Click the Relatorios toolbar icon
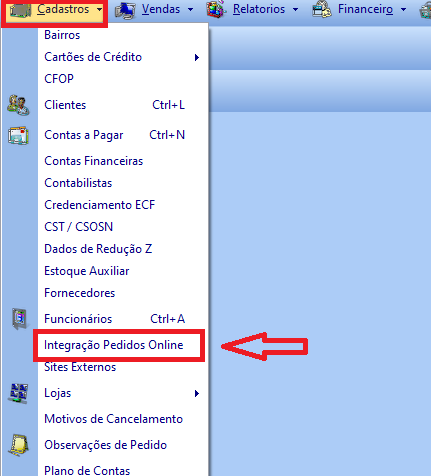This screenshot has height=476, width=431. pyautogui.click(x=217, y=9)
